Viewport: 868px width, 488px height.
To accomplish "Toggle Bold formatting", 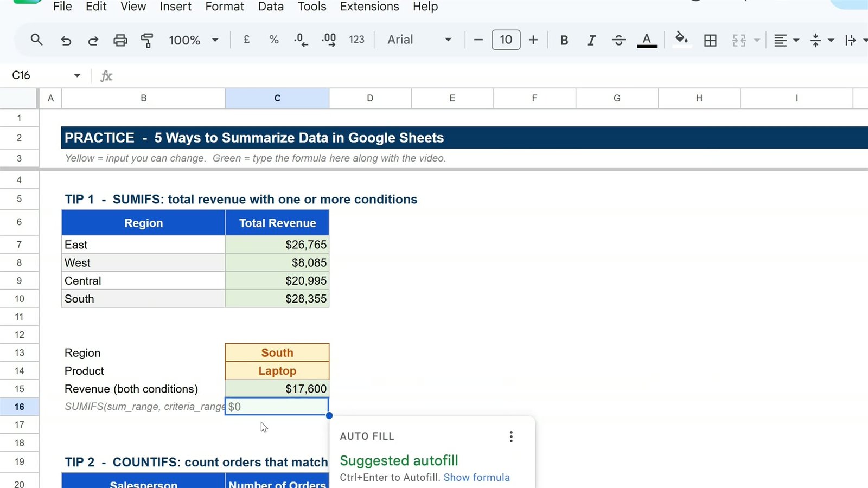I will tap(564, 40).
